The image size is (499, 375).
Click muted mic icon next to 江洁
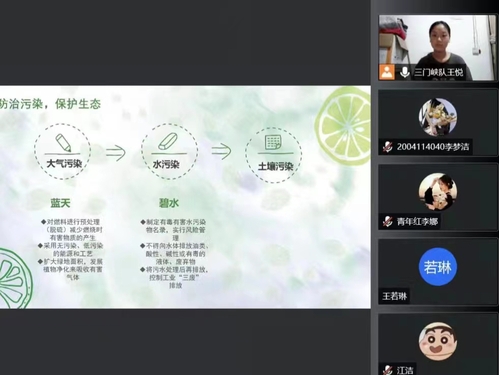click(387, 369)
